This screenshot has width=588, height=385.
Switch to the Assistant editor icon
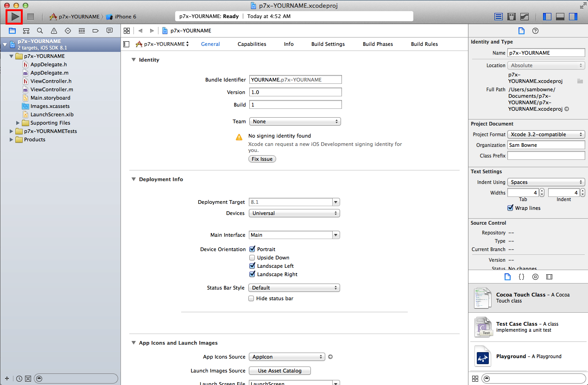pos(512,17)
